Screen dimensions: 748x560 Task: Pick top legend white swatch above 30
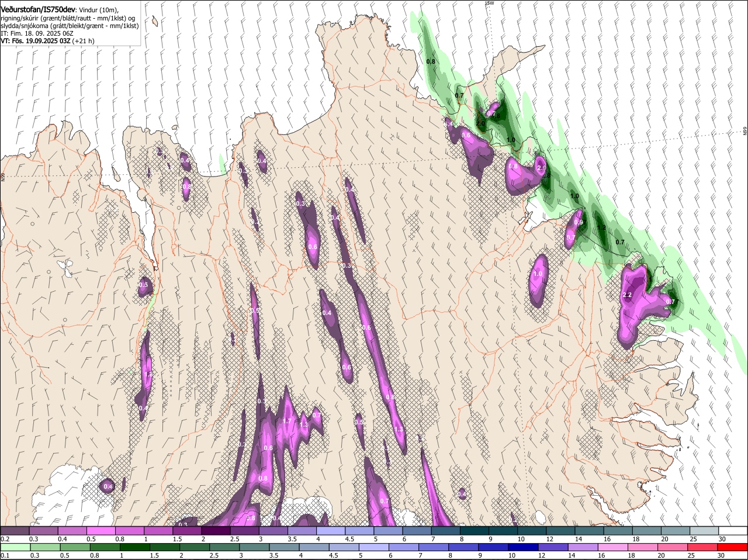pos(733,531)
